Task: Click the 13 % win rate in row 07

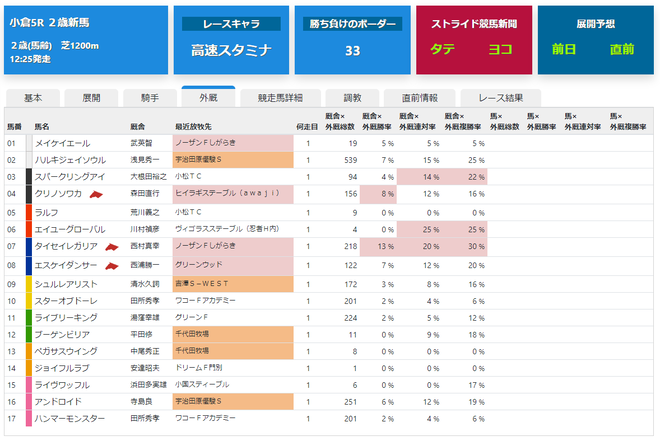Action: [x=378, y=247]
